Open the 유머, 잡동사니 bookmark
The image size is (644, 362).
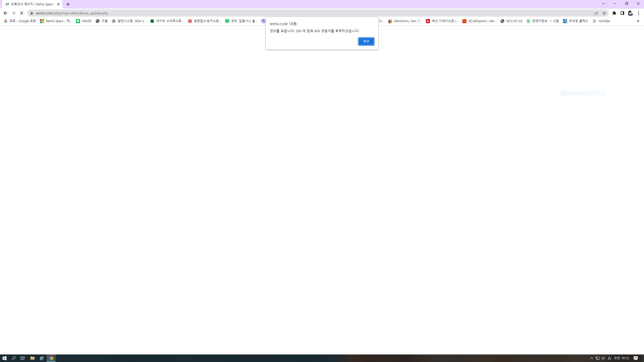pos(241,21)
